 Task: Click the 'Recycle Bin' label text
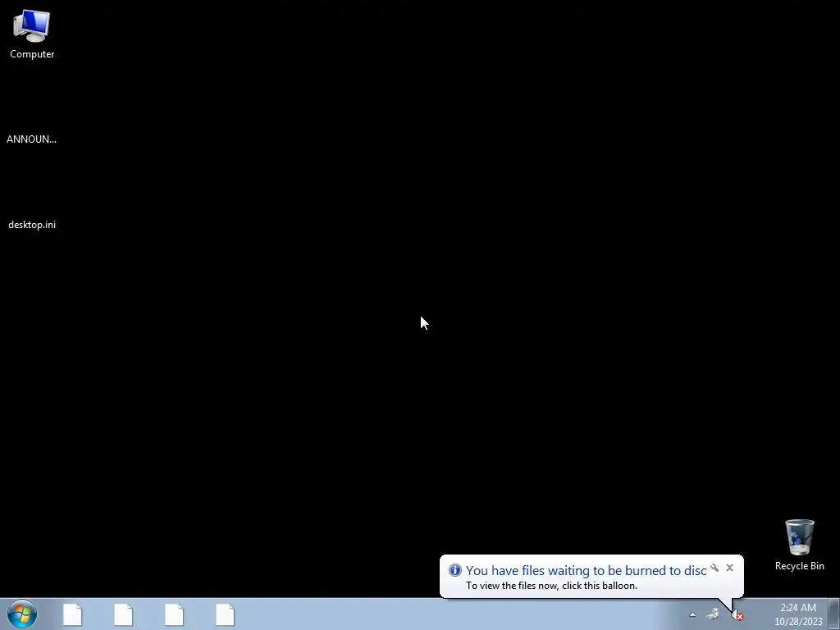coord(799,566)
